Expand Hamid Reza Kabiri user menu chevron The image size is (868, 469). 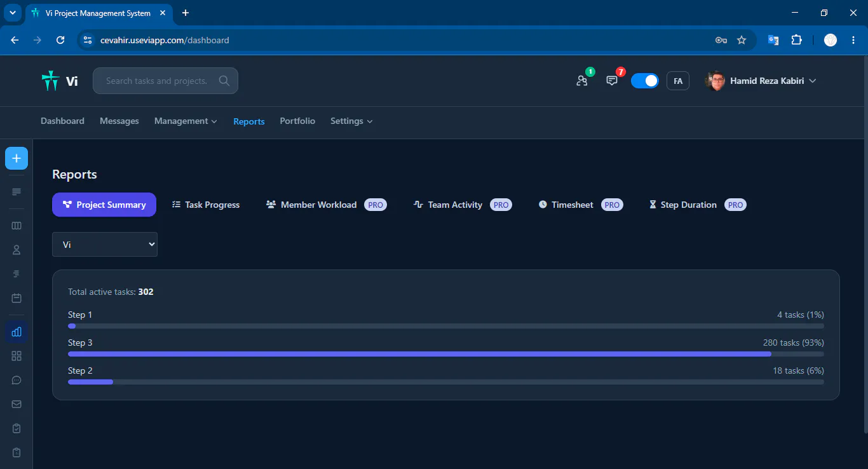point(812,81)
